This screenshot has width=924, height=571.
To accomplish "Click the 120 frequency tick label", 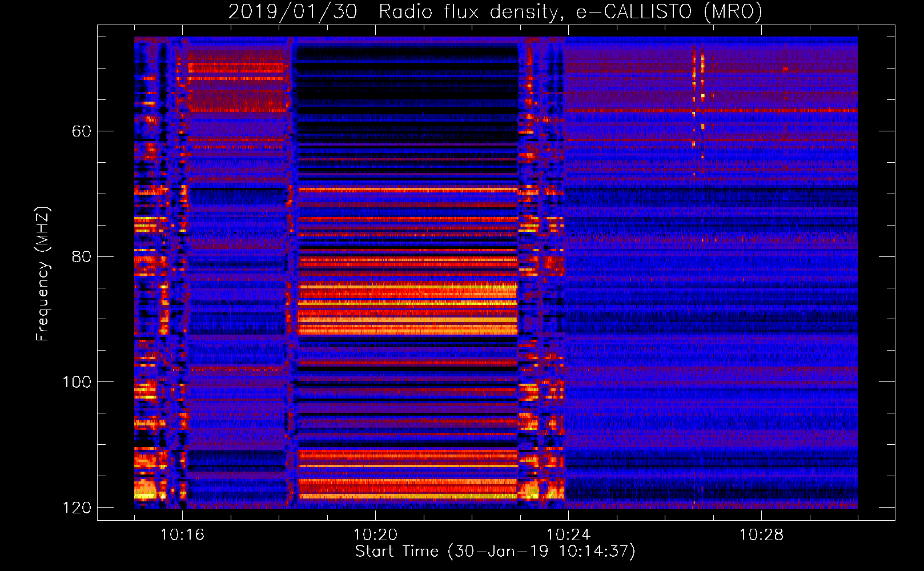I will tap(77, 508).
